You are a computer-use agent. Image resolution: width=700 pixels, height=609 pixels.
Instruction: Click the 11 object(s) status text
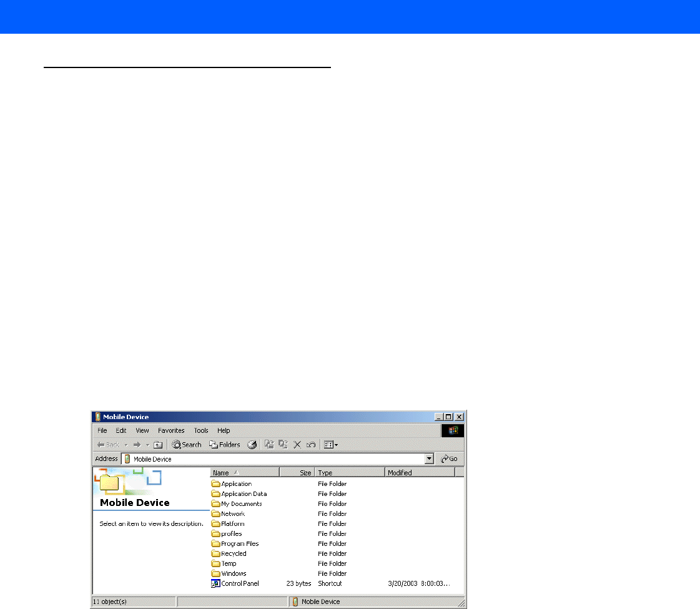click(110, 602)
